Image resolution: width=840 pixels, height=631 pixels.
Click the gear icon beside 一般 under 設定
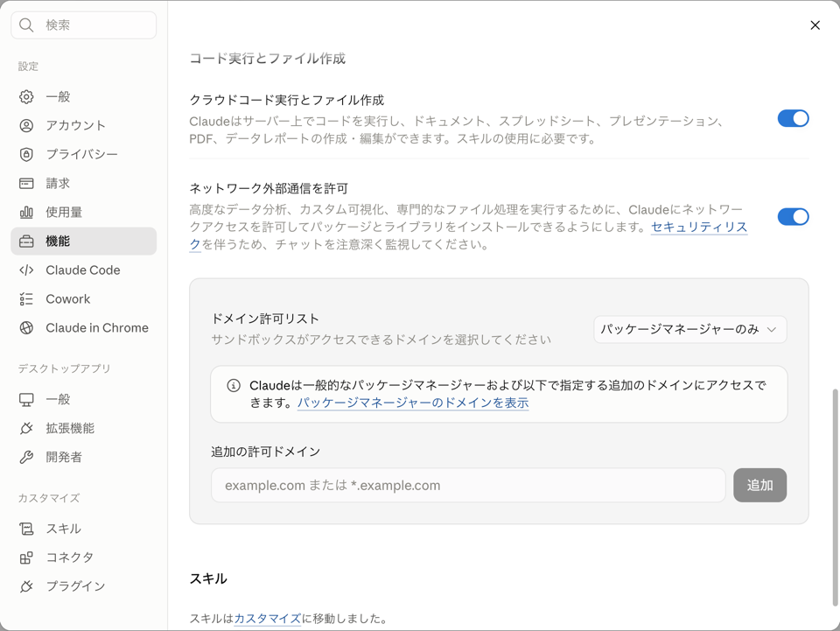26,97
